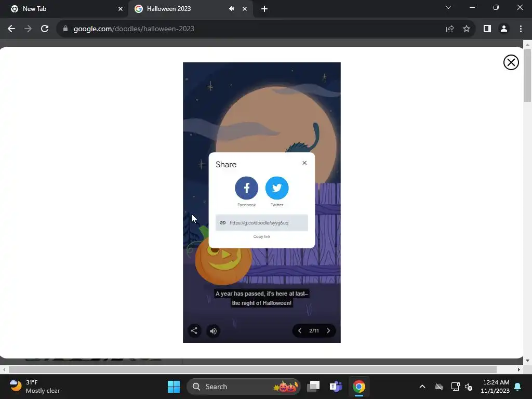Viewport: 532px width, 399px height.
Task: Open the weather widget showing 31°F
Action: [35, 387]
